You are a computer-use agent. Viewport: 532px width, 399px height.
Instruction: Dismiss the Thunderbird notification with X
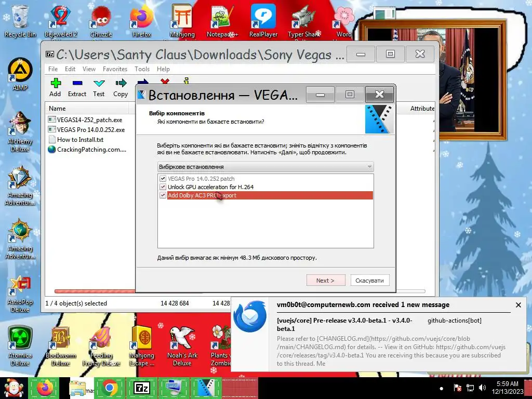tap(518, 305)
